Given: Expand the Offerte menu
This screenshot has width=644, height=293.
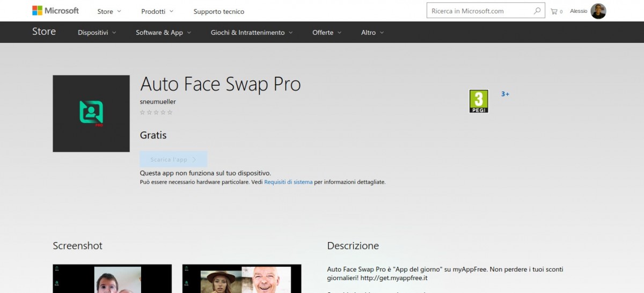Looking at the screenshot, I should pos(326,33).
